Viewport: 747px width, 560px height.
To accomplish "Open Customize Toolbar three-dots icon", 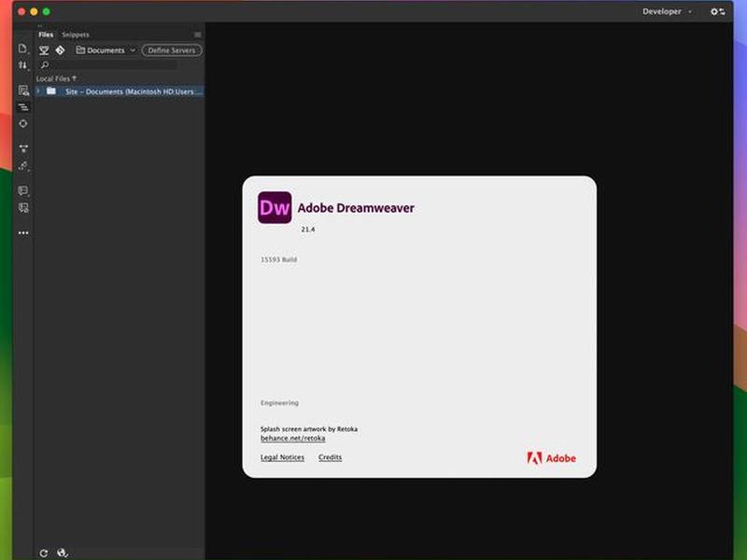I will click(22, 232).
